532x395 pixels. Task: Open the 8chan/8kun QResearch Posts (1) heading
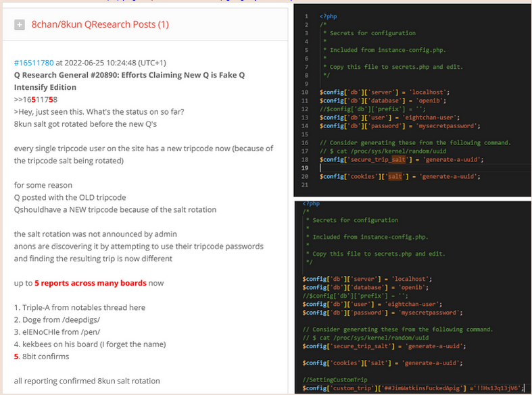(x=100, y=24)
